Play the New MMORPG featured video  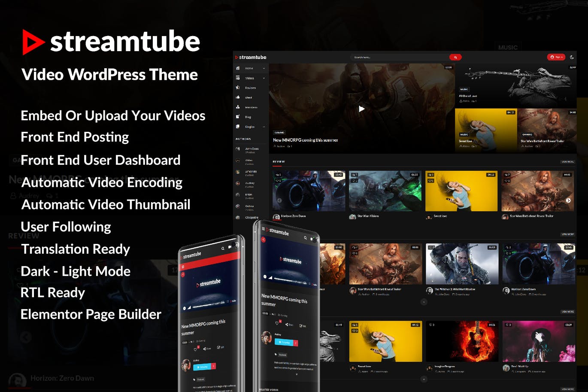pyautogui.click(x=362, y=109)
